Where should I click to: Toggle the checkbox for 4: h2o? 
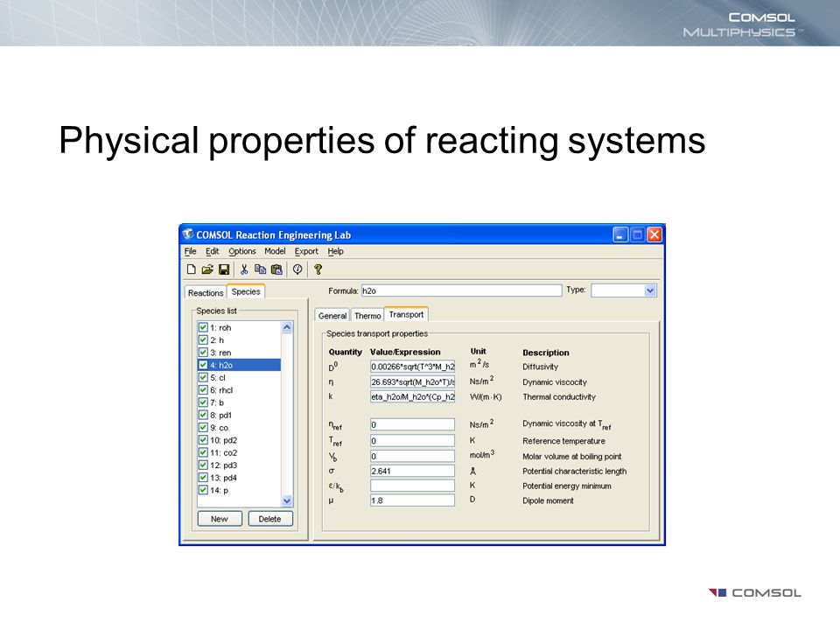[203, 365]
